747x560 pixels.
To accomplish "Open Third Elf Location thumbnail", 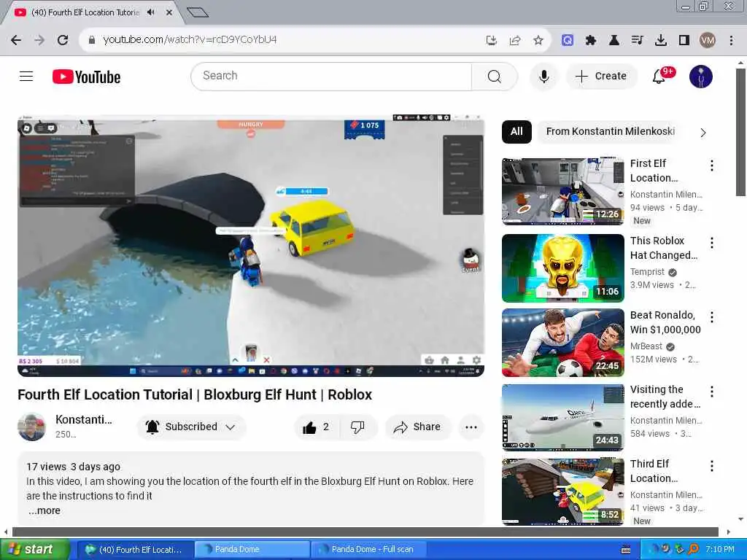I will click(x=562, y=492).
